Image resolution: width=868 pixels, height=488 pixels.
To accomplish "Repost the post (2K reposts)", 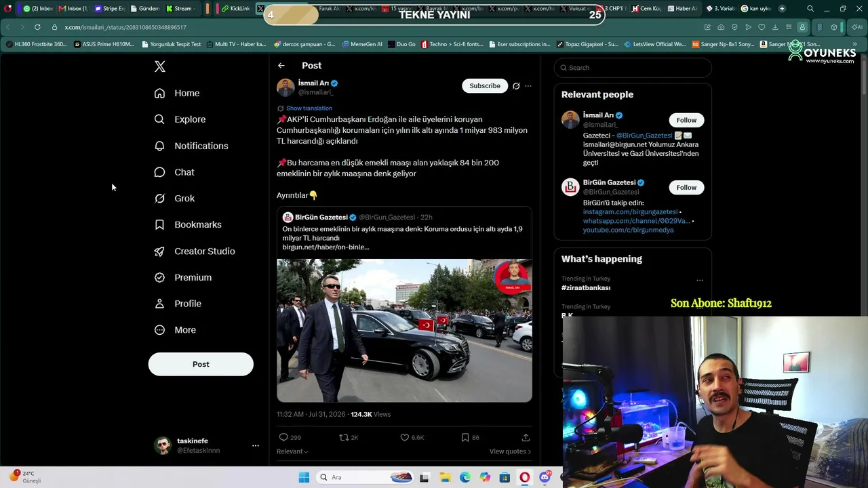I will 349,438.
